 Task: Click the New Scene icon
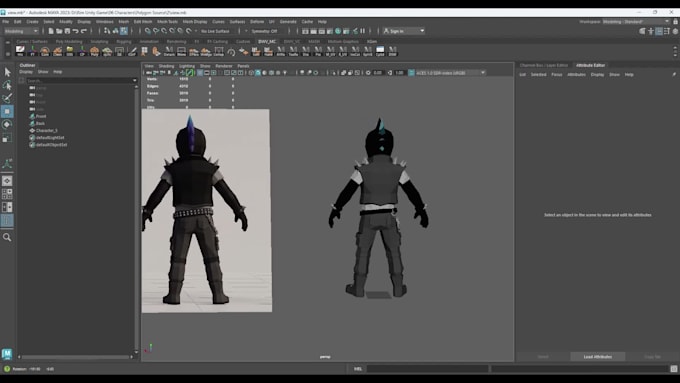(51, 31)
